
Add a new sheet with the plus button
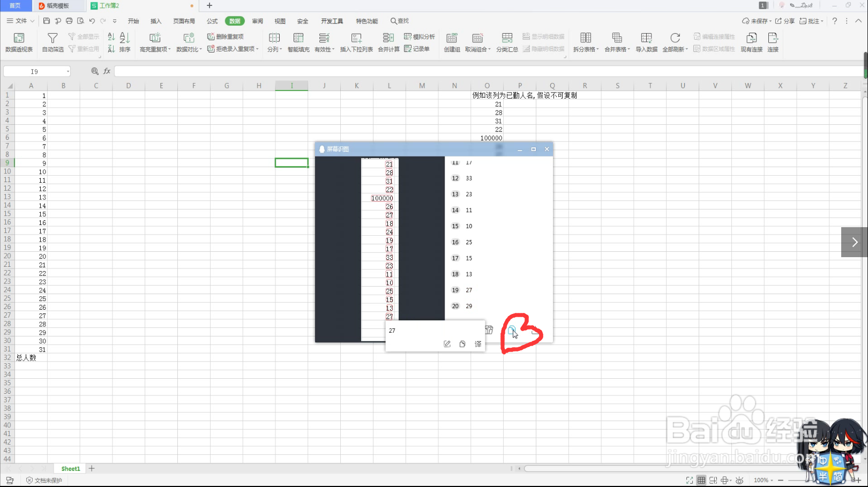(x=92, y=469)
